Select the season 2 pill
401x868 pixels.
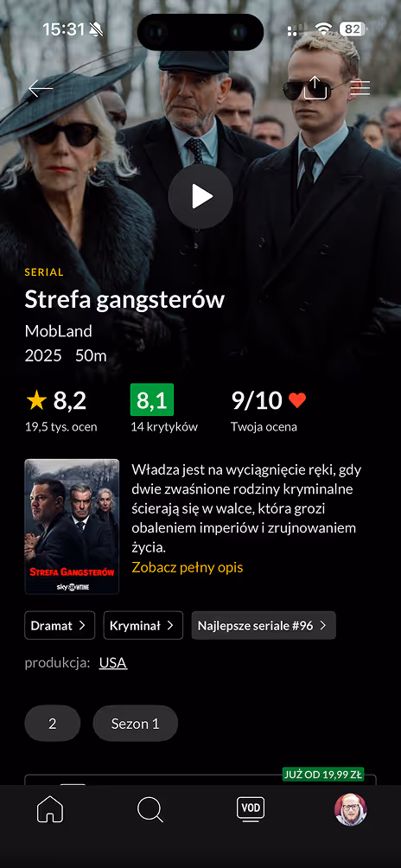pyautogui.click(x=53, y=724)
